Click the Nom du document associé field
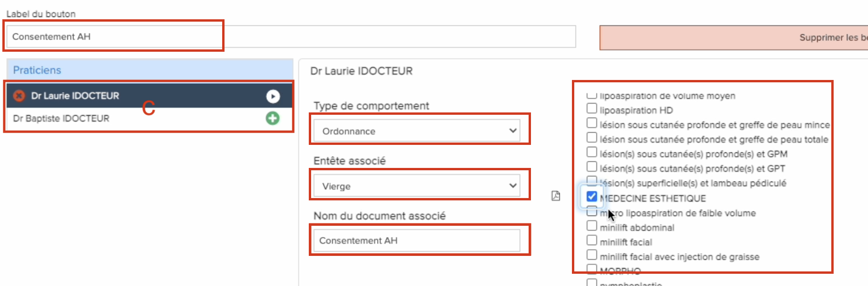Screen dimensions: 868x286 417,240
